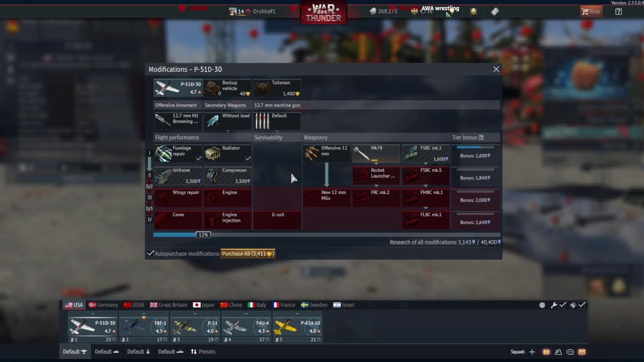Open the aircraft Default preset
Screen dimensions: 644x362
pyautogui.click(x=75, y=351)
